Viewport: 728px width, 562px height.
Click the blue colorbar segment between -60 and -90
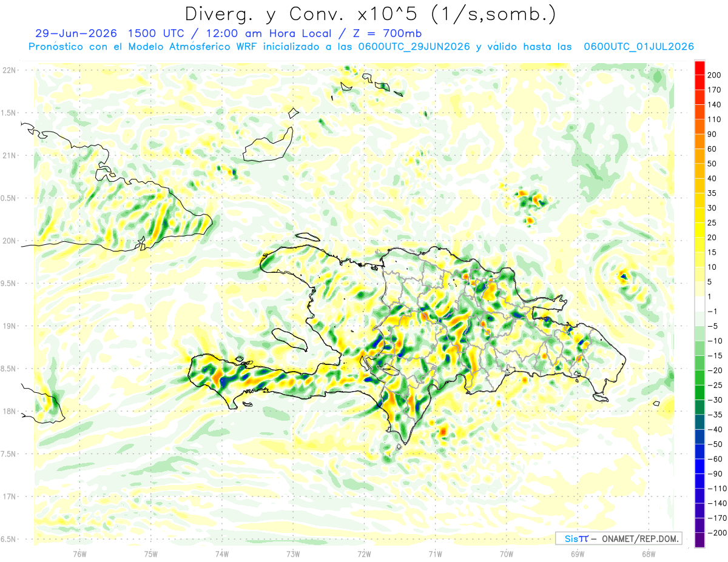[x=699, y=467]
